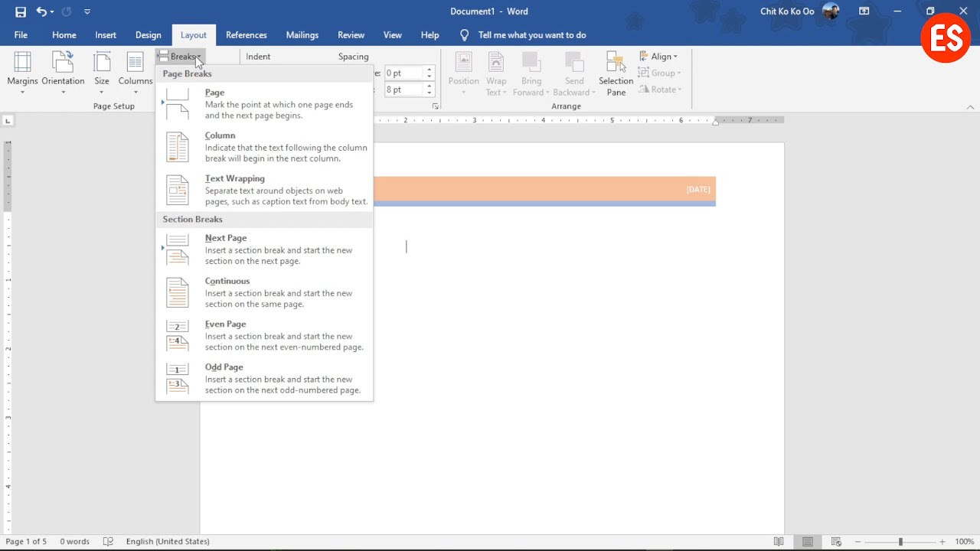Click the zoom out minus button
The image size is (980, 551).
(857, 542)
